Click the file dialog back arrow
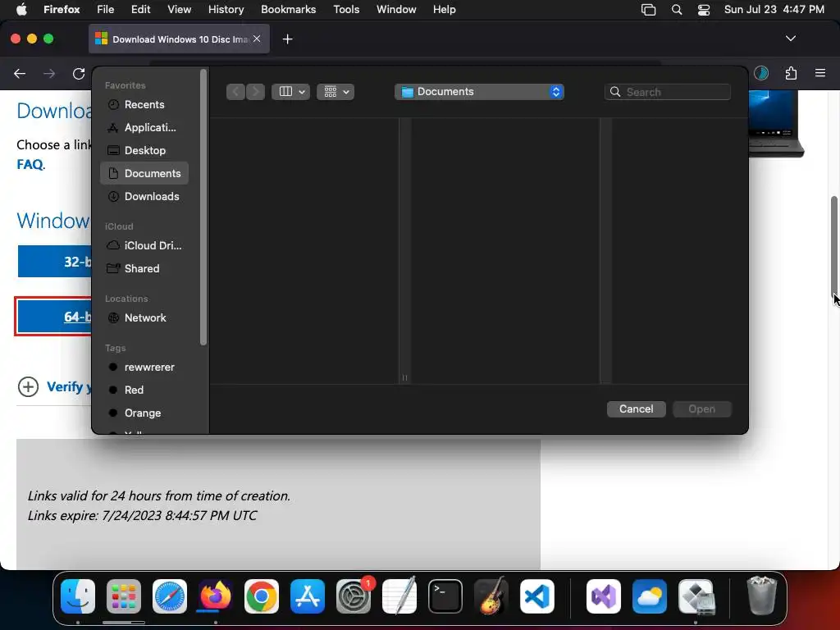The width and height of the screenshot is (840, 630). [235, 92]
